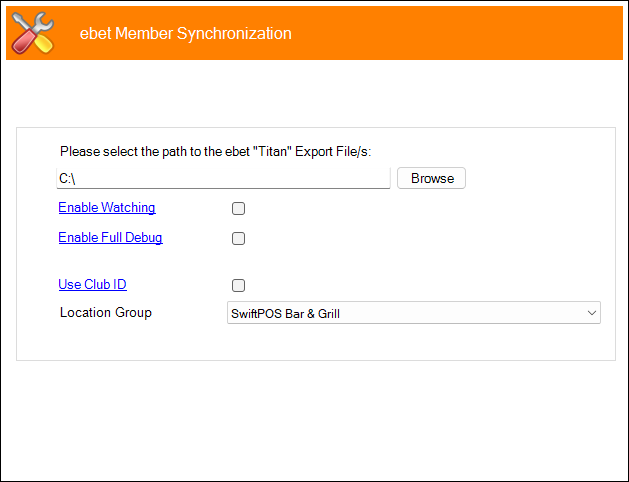Click the white area below the settings panel
The image size is (629, 482).
[314, 419]
